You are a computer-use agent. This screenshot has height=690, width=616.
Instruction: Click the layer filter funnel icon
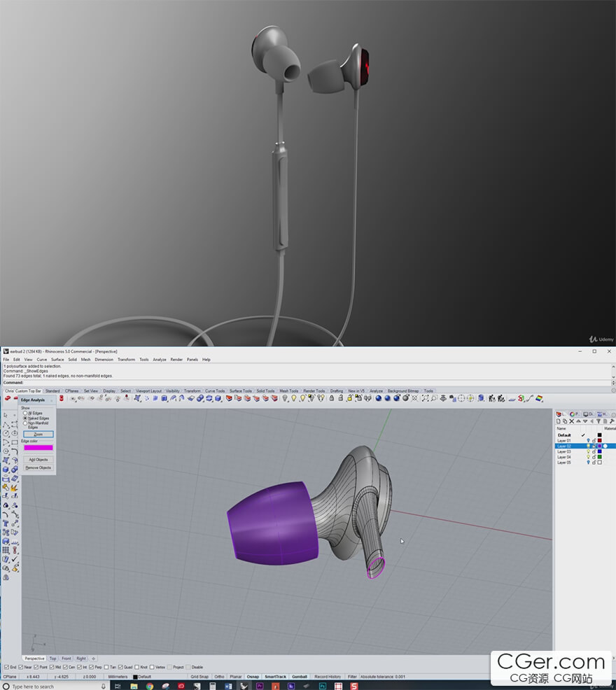coord(597,421)
